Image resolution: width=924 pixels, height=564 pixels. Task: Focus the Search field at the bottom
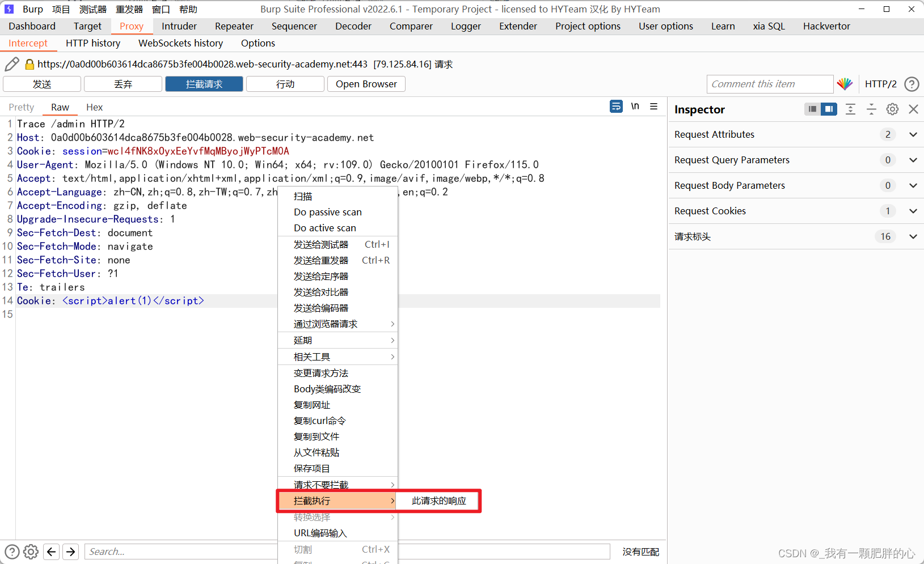[347, 552]
